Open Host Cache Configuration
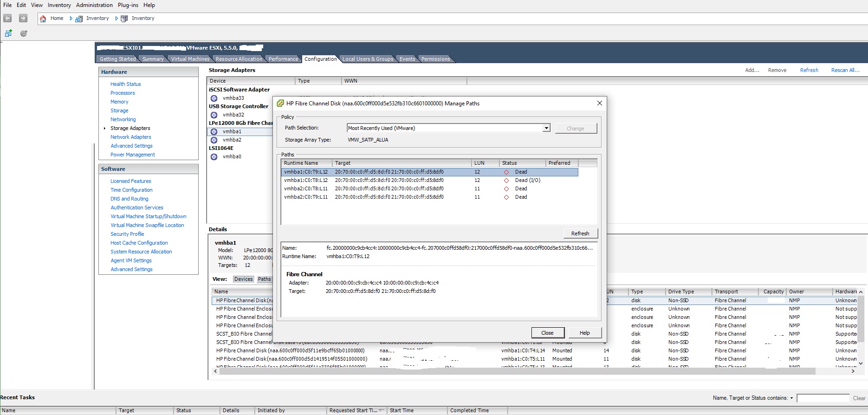Screen dimensions: 868x415 pyautogui.click(x=139, y=243)
